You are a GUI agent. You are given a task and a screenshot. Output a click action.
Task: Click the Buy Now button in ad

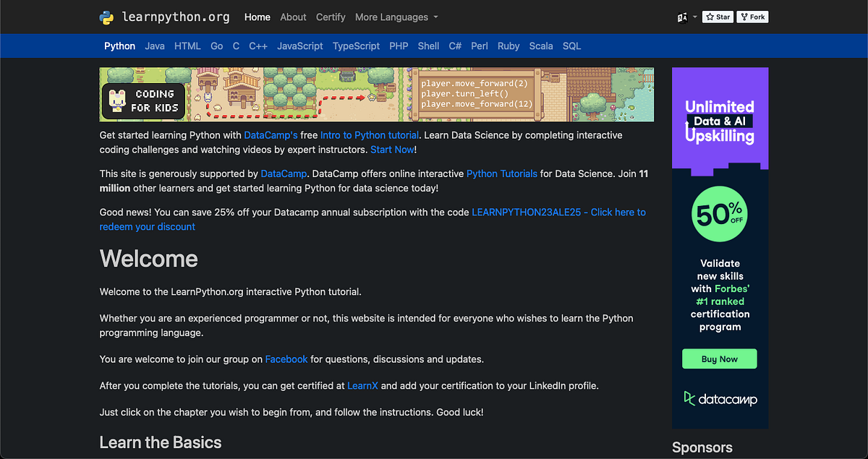pos(720,359)
